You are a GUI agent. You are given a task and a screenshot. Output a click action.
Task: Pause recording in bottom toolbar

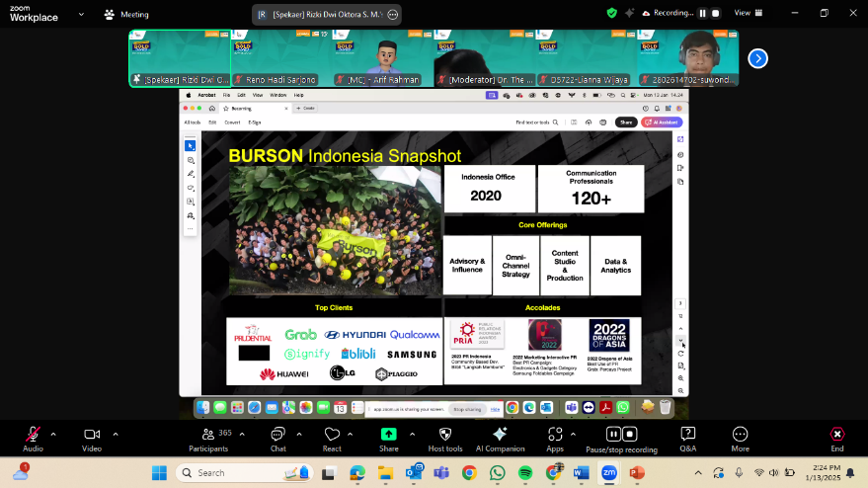pos(613,434)
